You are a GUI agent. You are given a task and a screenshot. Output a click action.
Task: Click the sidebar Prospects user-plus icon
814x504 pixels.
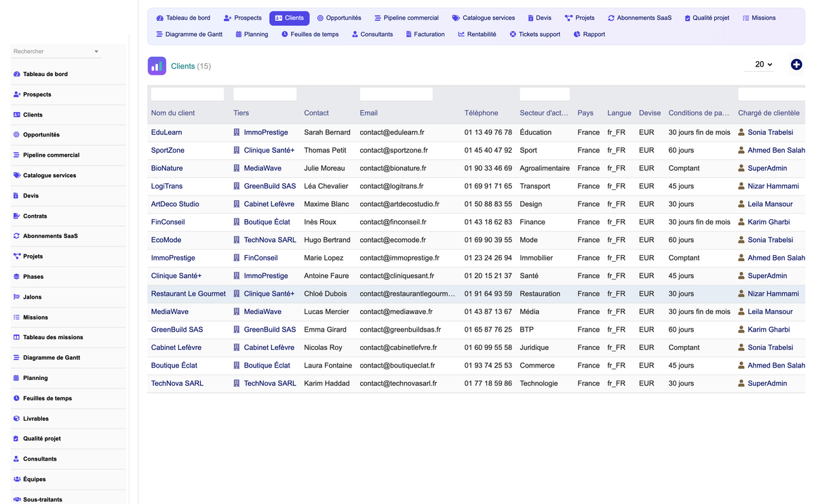coord(17,94)
